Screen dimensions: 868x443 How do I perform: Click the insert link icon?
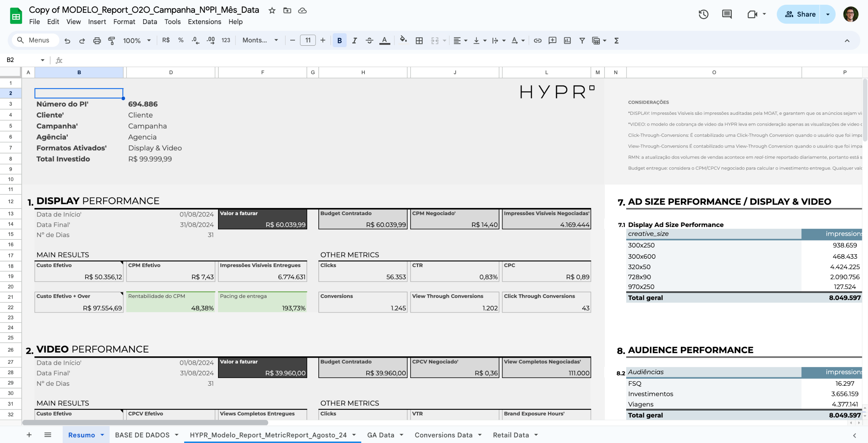point(537,41)
